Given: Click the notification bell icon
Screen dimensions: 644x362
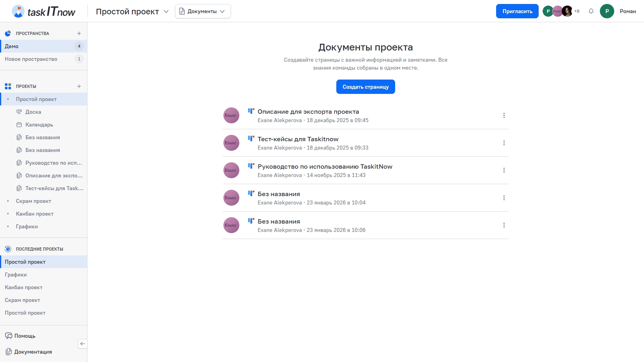Looking at the screenshot, I should point(591,11).
